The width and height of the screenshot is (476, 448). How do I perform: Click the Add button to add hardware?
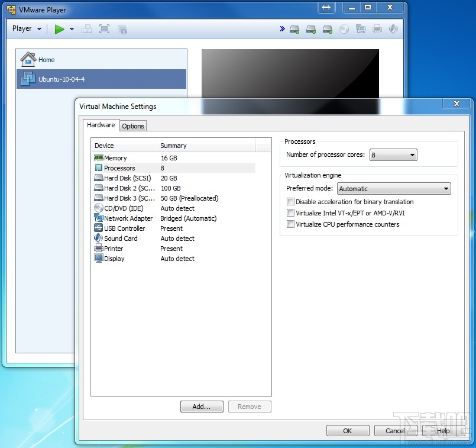pyautogui.click(x=202, y=407)
